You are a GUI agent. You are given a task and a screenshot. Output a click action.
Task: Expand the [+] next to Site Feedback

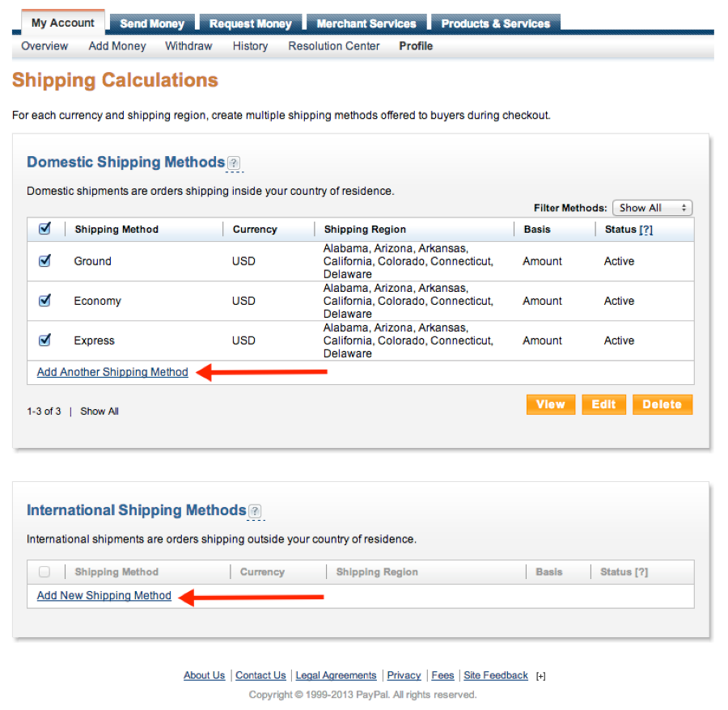coord(540,676)
